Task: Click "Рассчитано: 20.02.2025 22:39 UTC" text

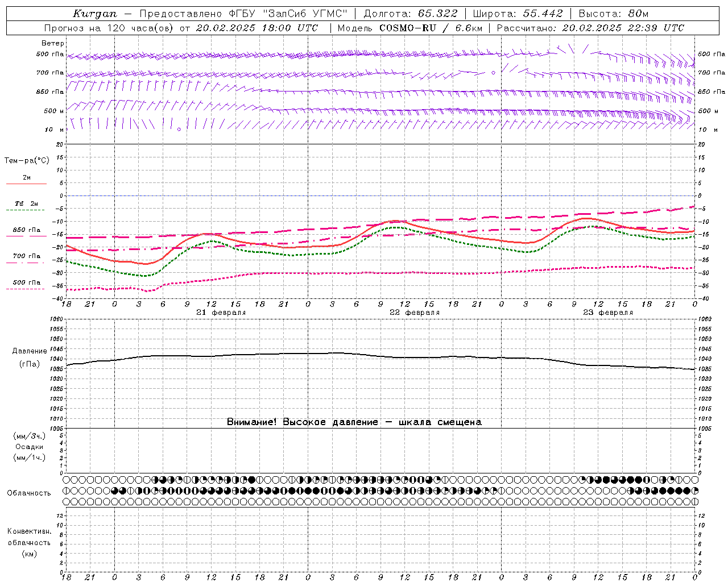Action: [590, 28]
